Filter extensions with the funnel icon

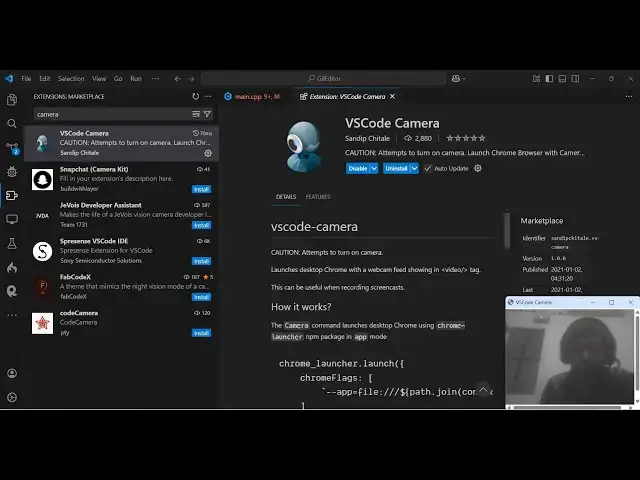coord(207,114)
